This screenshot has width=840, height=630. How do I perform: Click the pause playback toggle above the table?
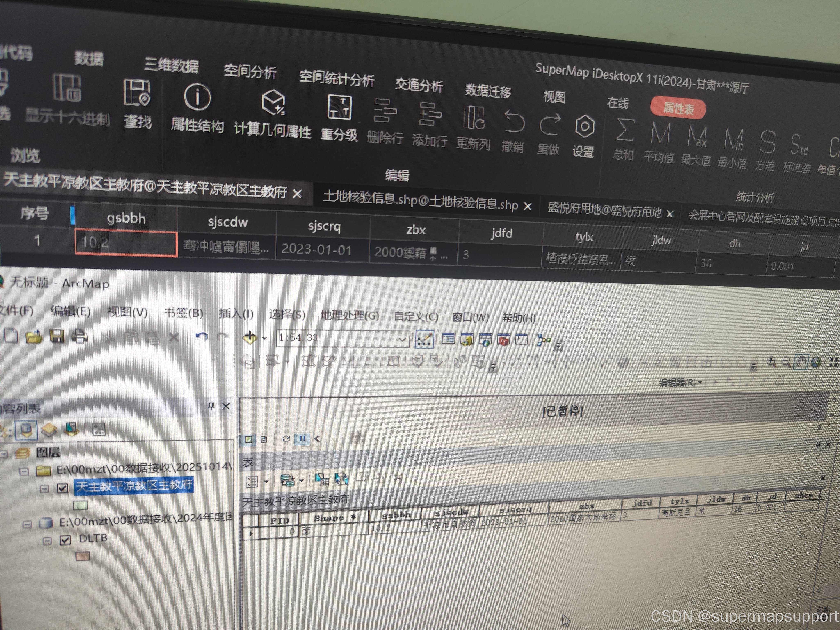click(303, 439)
